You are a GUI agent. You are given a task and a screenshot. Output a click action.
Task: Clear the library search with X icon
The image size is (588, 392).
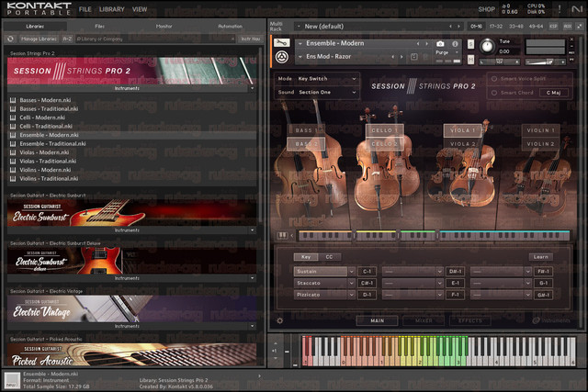tap(232, 39)
